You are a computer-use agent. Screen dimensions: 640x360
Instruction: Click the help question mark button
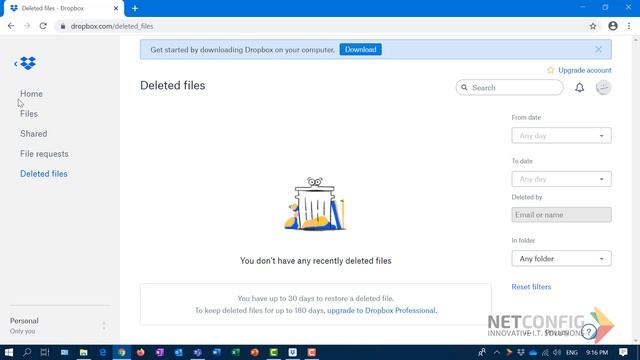coord(589,332)
